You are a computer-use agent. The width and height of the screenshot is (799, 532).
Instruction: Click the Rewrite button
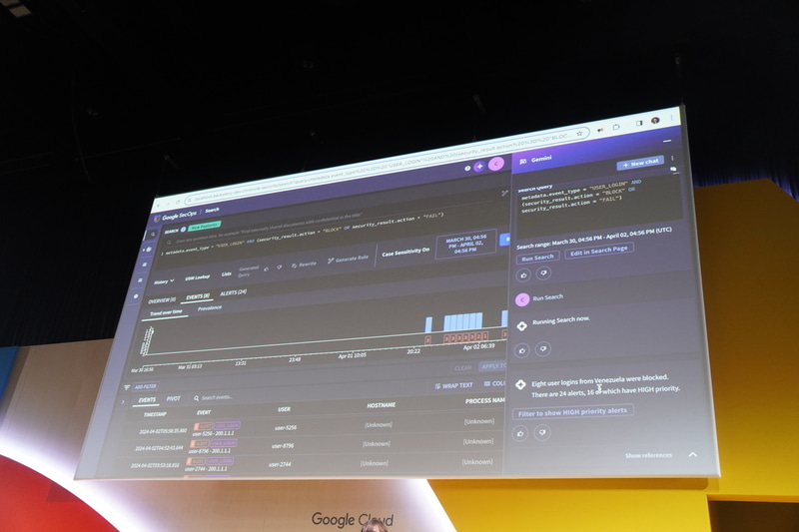click(x=304, y=265)
